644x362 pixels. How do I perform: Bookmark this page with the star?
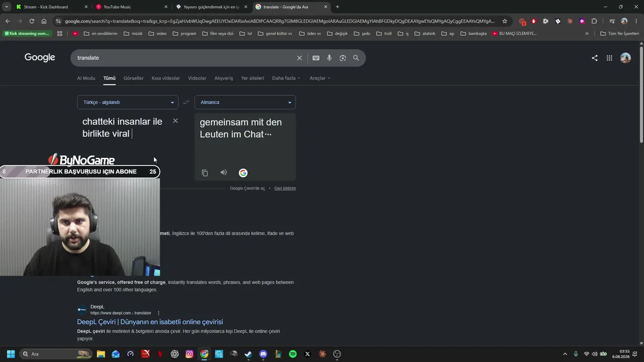[x=505, y=21]
